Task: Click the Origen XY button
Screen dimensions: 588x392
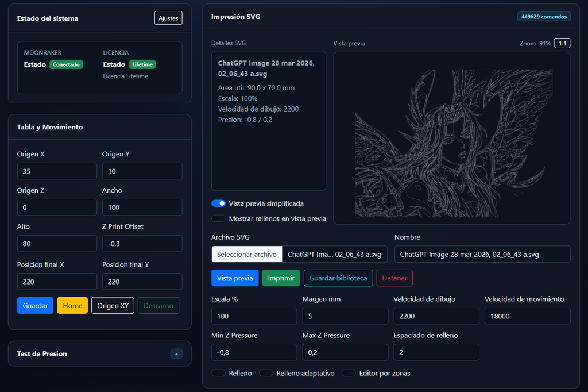Action: click(113, 305)
